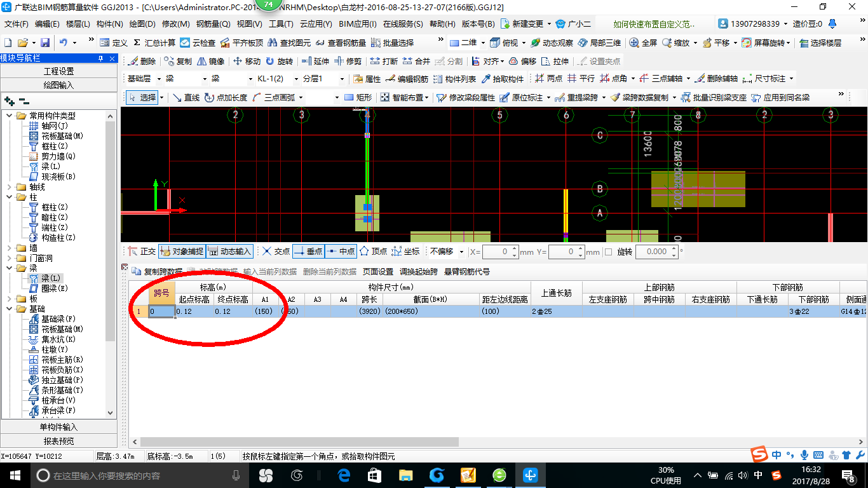
Task: Expand 墙 tree node
Action: [9, 248]
